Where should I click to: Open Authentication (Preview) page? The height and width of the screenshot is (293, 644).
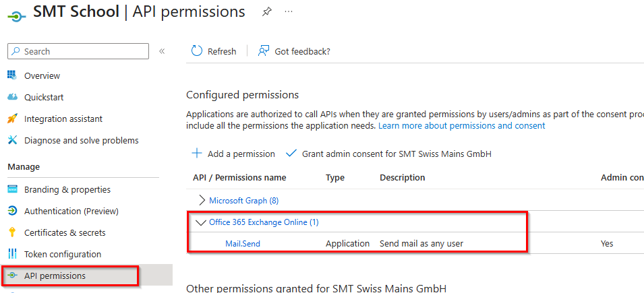pos(71,211)
